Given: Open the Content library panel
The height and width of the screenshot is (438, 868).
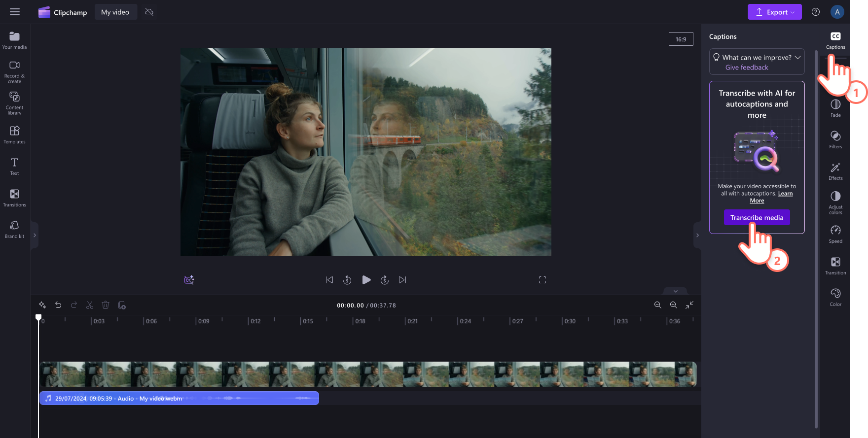Looking at the screenshot, I should click(x=14, y=103).
